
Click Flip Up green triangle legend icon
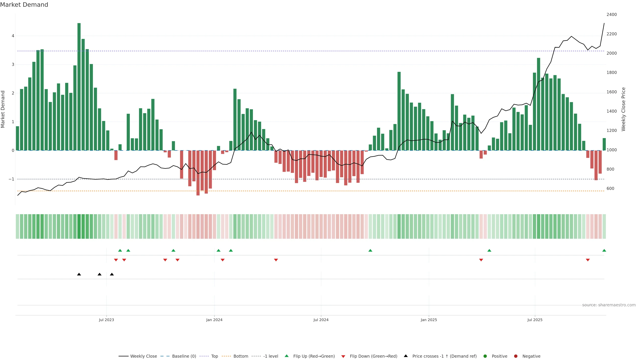[x=287, y=356]
